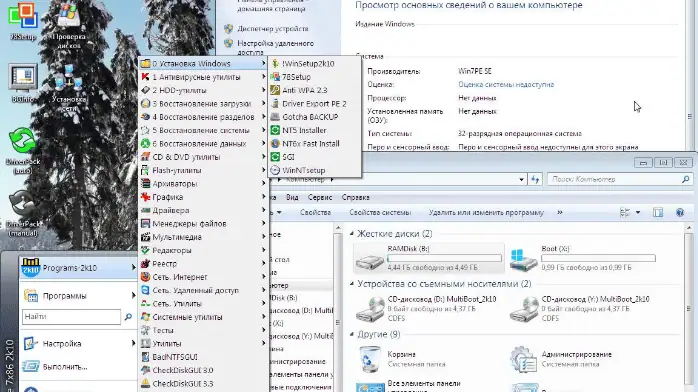The width and height of the screenshot is (698, 392).
Task: Open the Справка menu in Explorer
Action: [355, 198]
